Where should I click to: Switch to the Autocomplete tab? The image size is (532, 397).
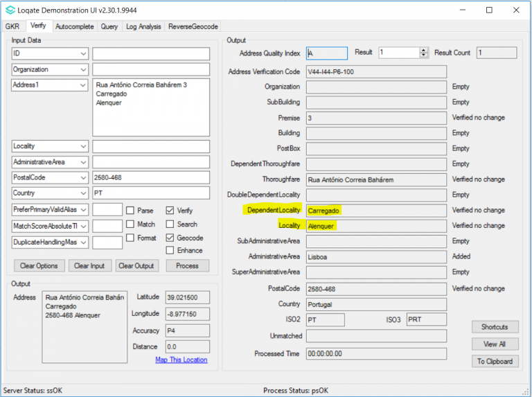[74, 26]
